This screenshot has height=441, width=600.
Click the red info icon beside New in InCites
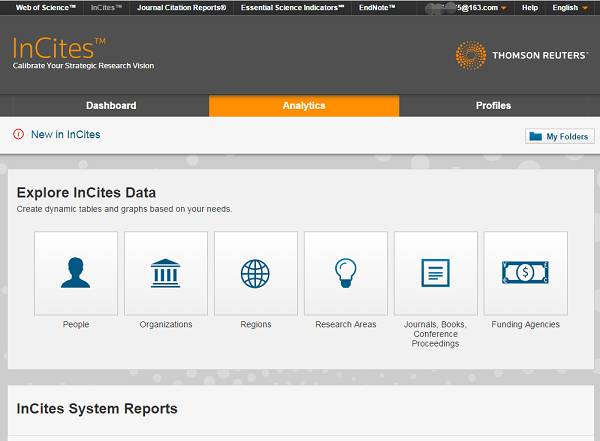point(18,134)
